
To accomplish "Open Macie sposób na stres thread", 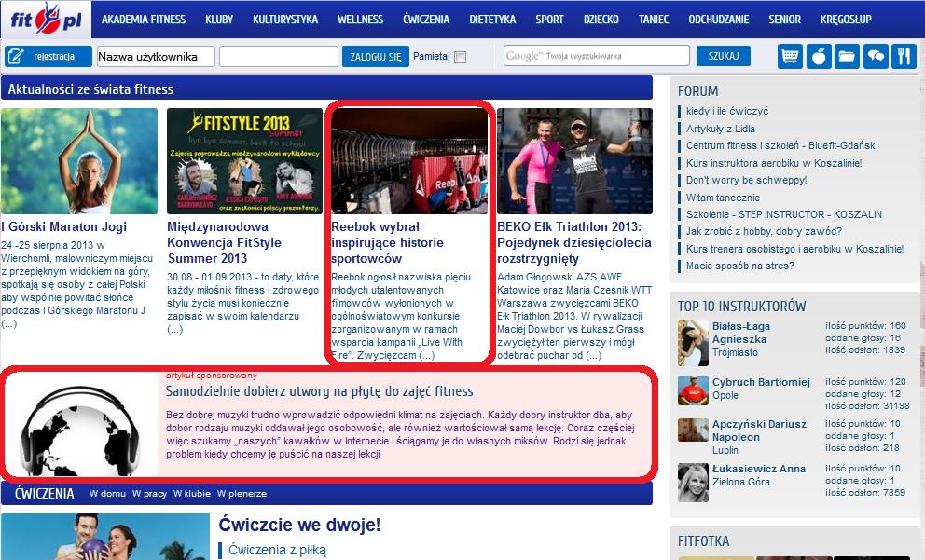I will click(x=739, y=266).
